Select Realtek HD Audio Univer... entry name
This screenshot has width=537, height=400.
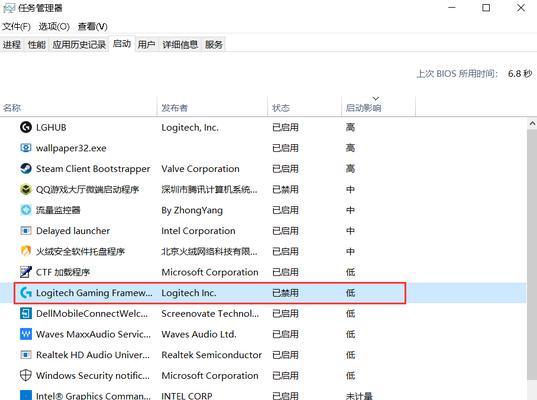coord(93,355)
